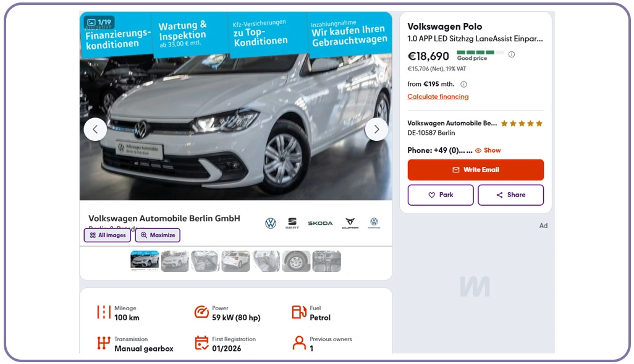634x364 pixels.
Task: Click the Write Email button
Action: [476, 170]
